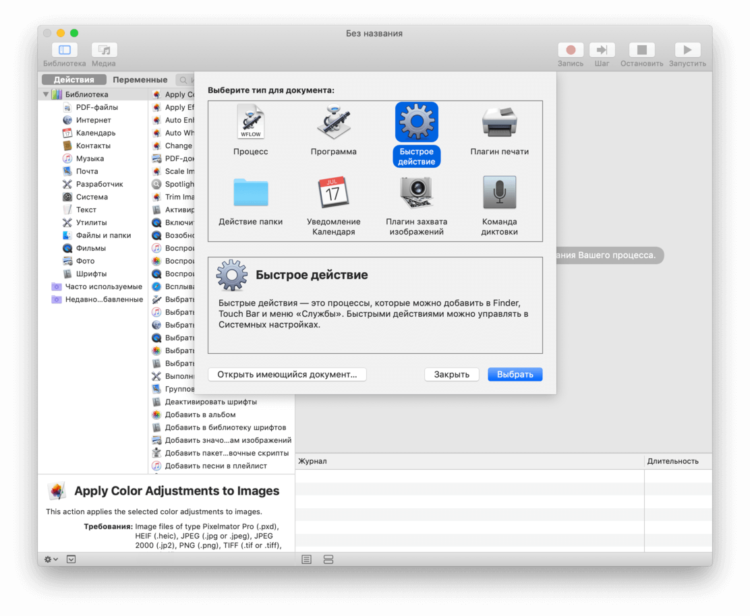Click the Остановить stop button

click(x=642, y=50)
